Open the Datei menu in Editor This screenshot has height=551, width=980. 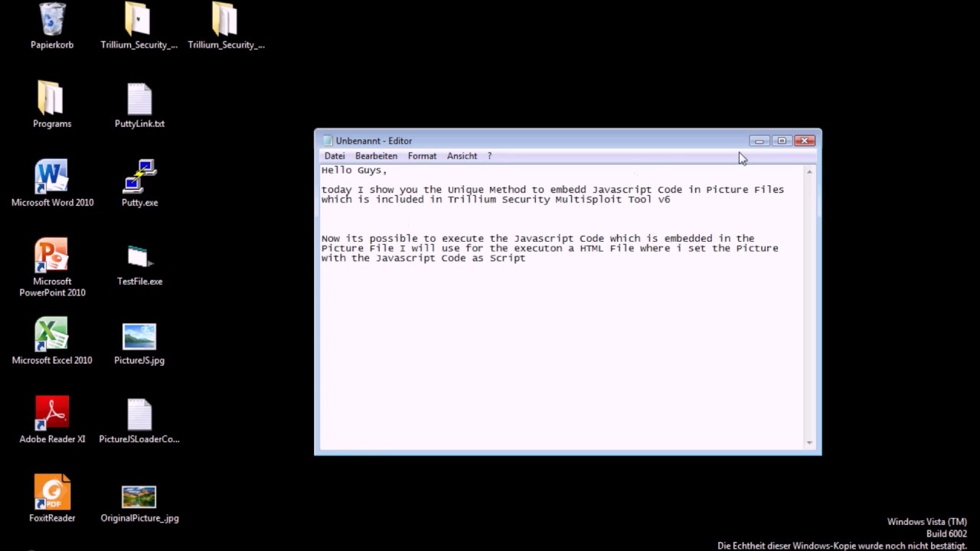coord(335,156)
